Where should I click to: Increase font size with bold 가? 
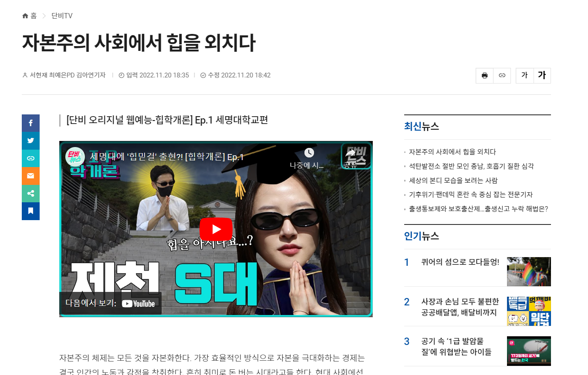542,75
